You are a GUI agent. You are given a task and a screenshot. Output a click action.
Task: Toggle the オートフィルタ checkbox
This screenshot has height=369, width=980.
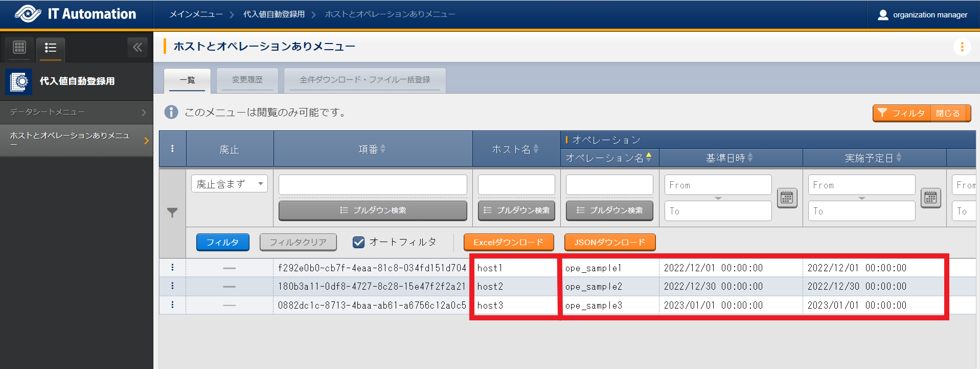(x=359, y=242)
